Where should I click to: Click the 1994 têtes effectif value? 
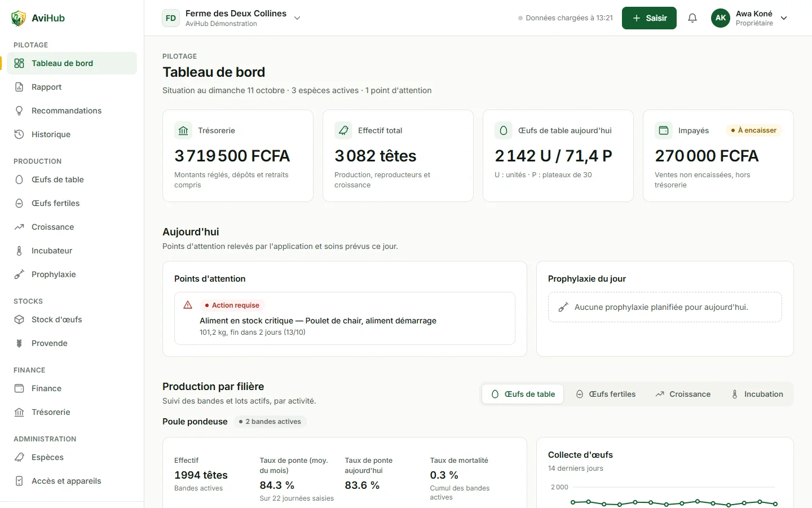(201, 475)
